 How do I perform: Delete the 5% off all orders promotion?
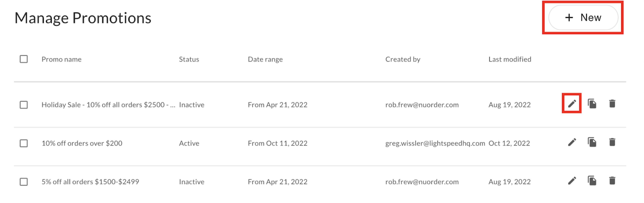click(612, 181)
